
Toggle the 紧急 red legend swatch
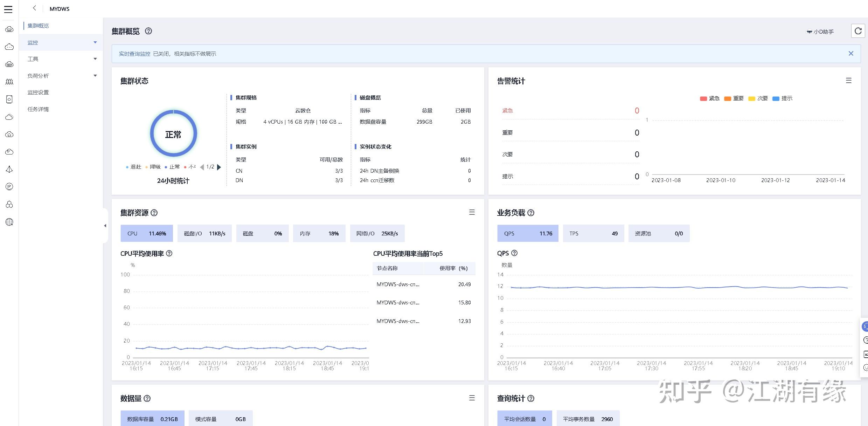[703, 98]
